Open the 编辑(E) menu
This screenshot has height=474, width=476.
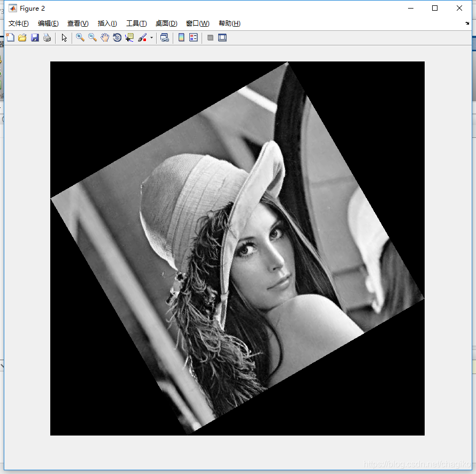pos(48,24)
